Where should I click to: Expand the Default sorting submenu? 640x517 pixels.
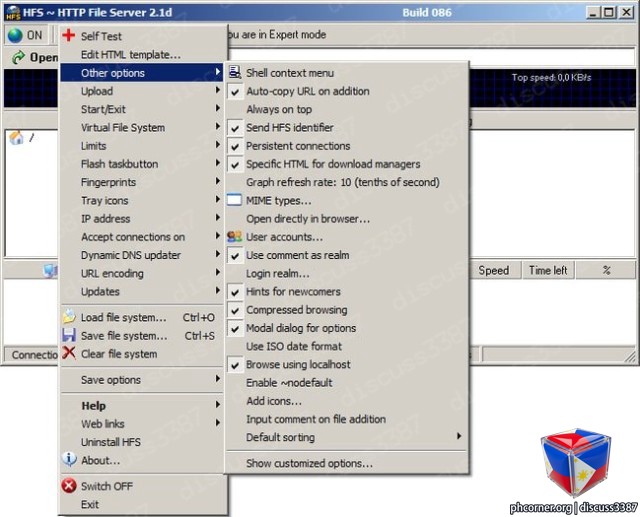[x=347, y=437]
